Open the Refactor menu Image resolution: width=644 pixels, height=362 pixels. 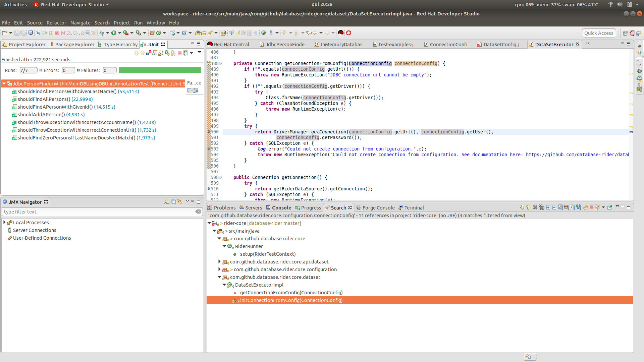(56, 23)
